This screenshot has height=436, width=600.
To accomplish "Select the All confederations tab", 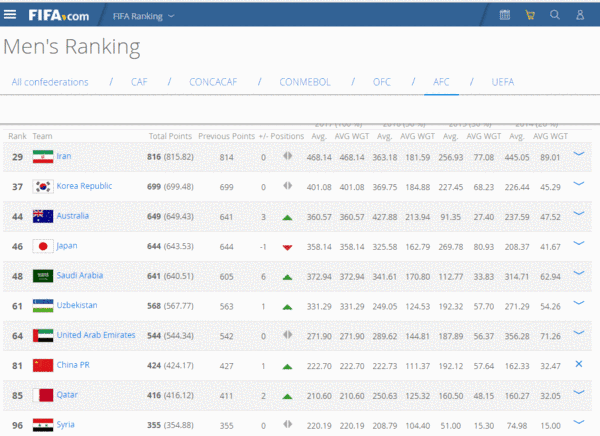I will click(50, 82).
